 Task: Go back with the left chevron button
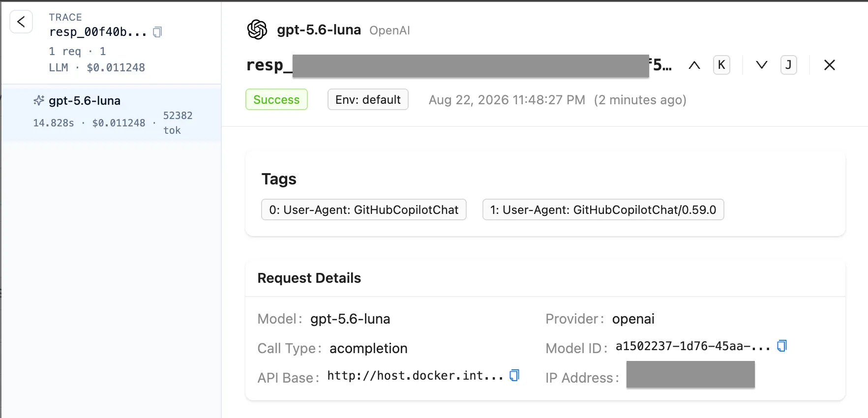coord(21,22)
